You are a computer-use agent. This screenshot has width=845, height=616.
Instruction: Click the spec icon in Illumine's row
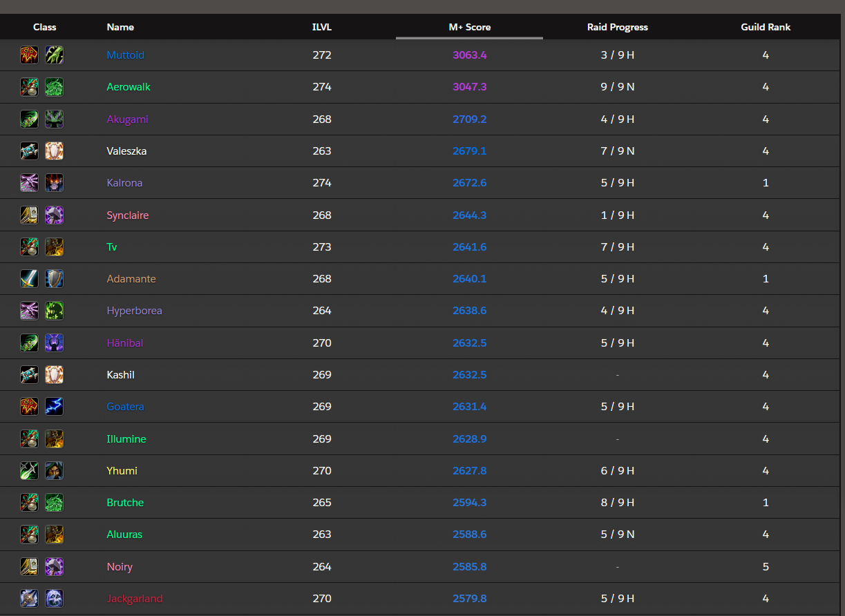55,439
